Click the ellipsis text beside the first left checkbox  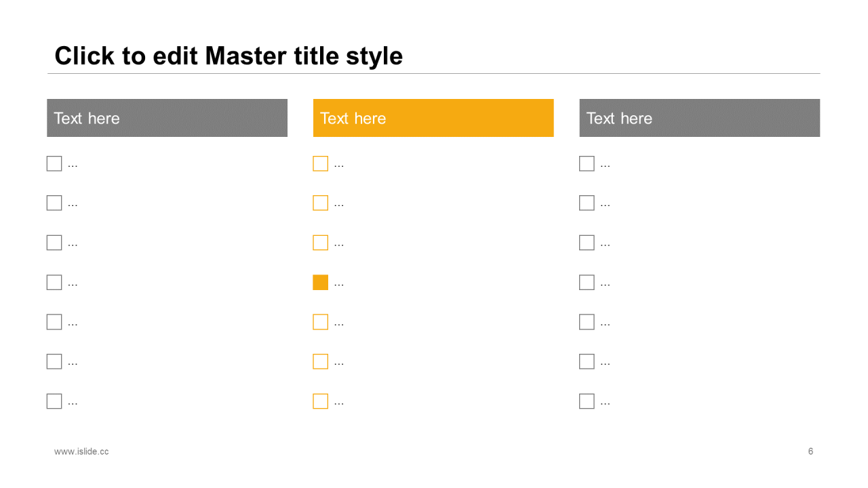coord(73,165)
